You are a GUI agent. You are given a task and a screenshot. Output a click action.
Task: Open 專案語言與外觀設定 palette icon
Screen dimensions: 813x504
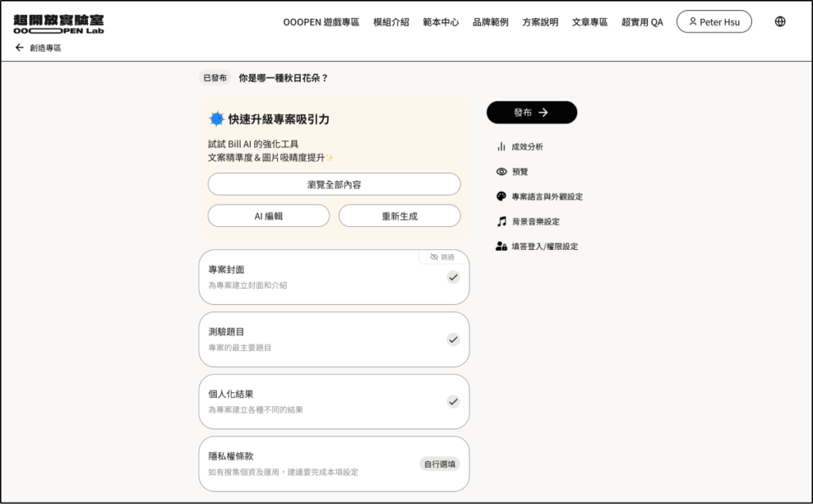pos(501,196)
